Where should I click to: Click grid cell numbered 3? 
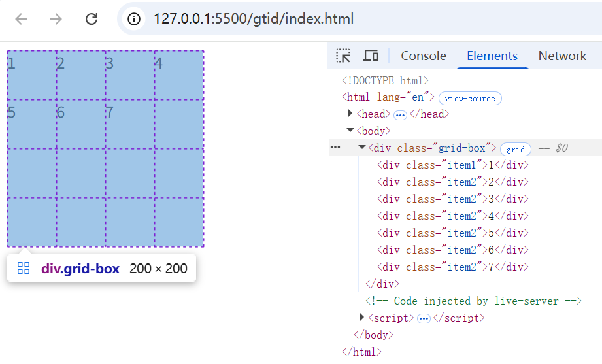(x=131, y=75)
